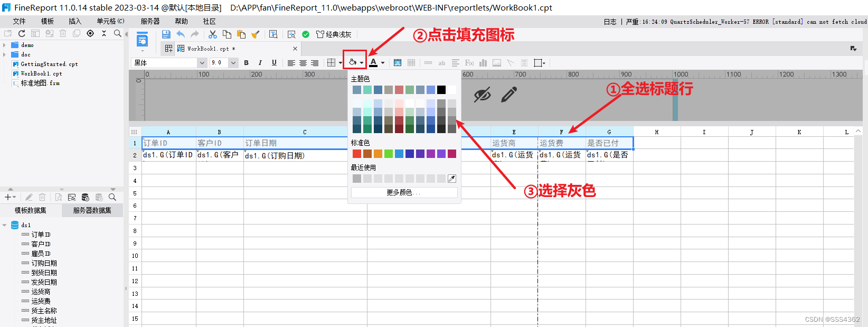Click the 更多颜色 button
The width and height of the screenshot is (868, 327).
point(404,193)
